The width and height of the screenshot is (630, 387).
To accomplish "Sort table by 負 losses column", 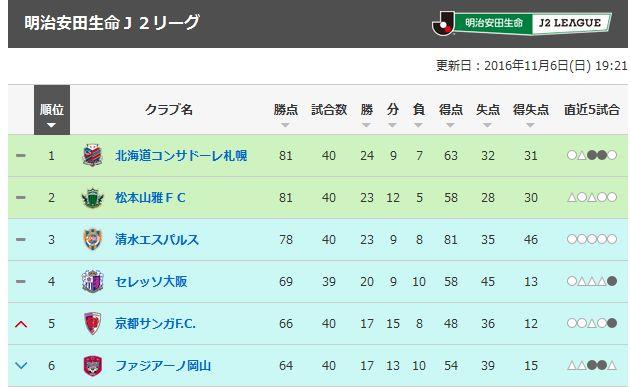I will (x=419, y=114).
